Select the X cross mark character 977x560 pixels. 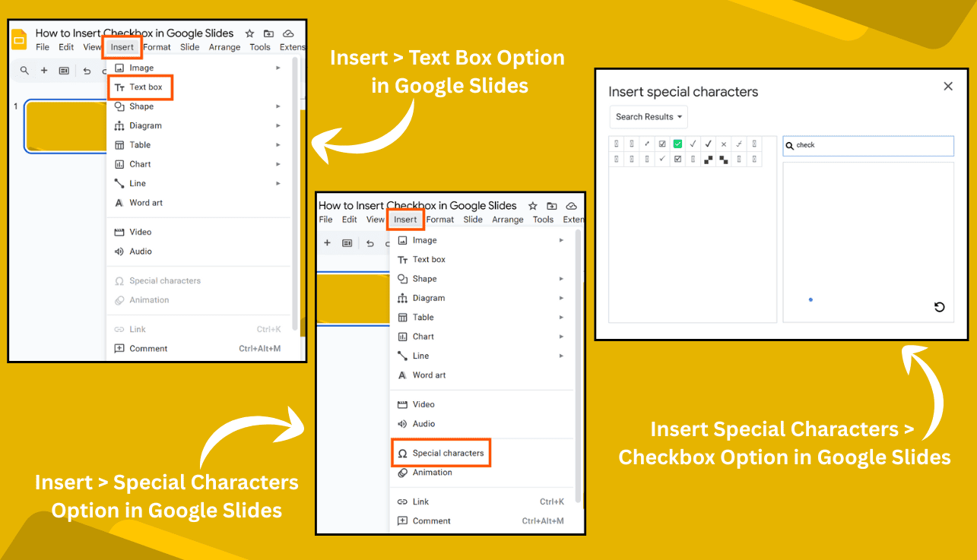[x=723, y=144]
